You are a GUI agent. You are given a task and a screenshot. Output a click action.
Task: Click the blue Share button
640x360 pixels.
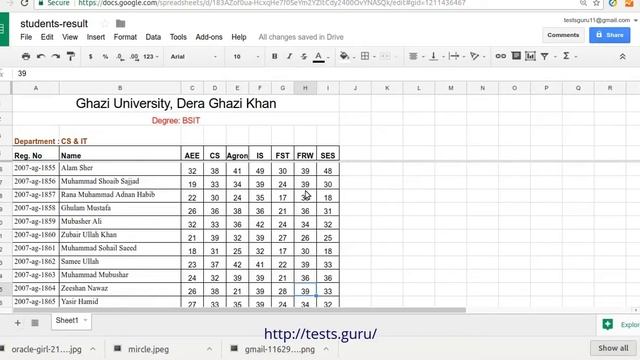610,35
